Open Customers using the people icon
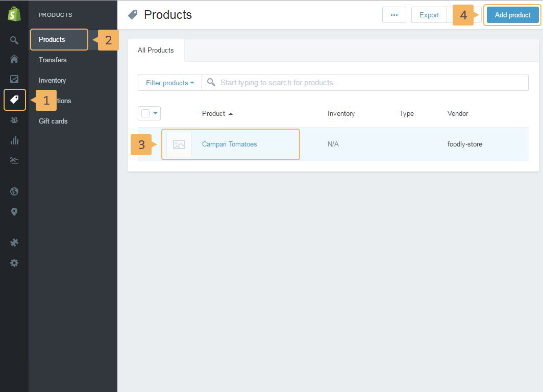 pyautogui.click(x=14, y=120)
